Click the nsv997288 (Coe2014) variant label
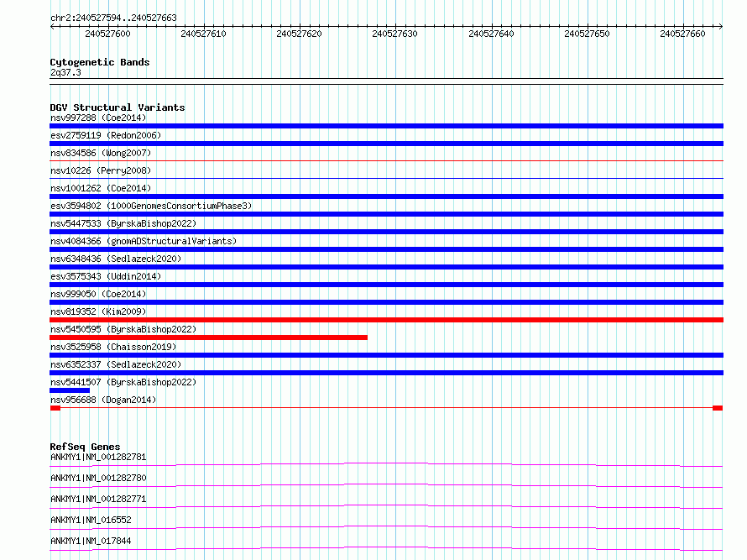Viewport: 747px width, 560px height. (x=98, y=118)
